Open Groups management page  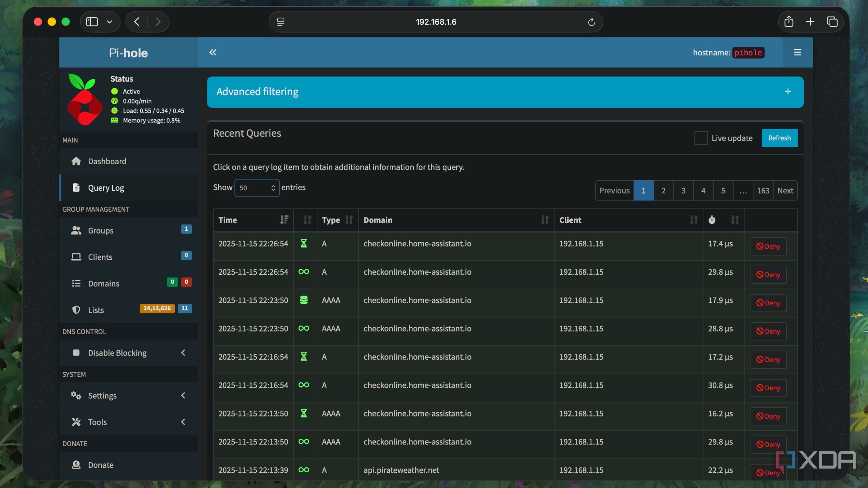coord(128,230)
